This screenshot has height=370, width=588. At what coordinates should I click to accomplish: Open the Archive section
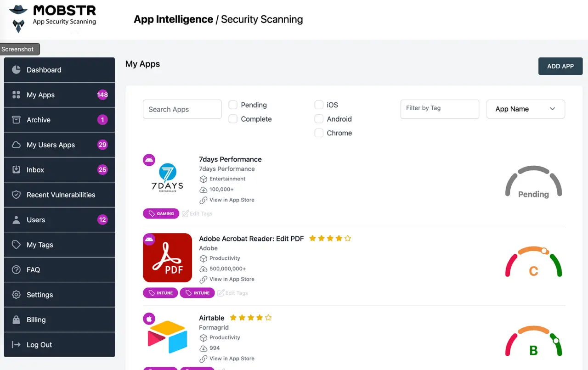pyautogui.click(x=38, y=120)
